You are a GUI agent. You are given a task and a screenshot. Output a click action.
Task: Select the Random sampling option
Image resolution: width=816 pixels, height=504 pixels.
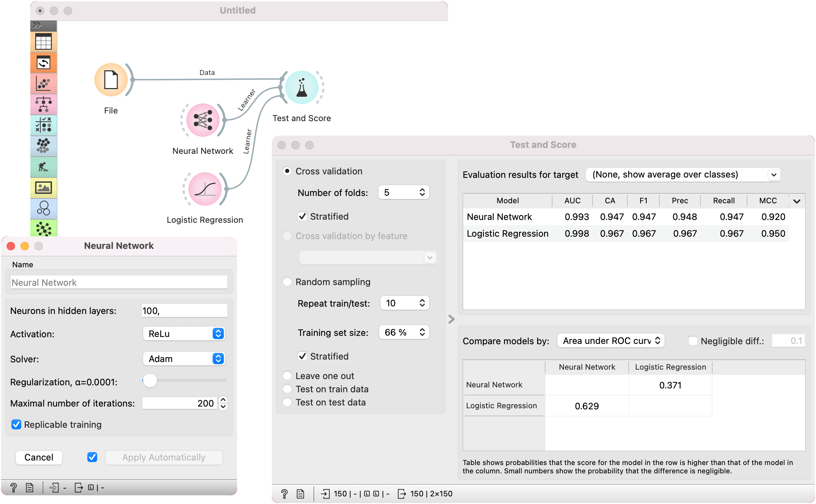(287, 282)
